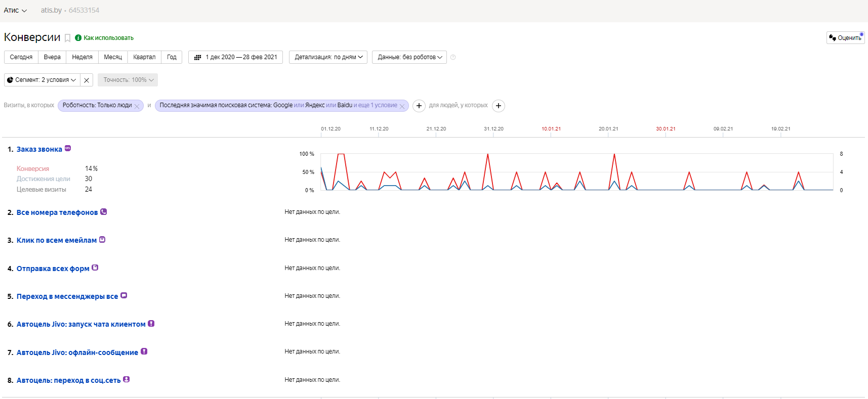Click the Достижения цели metric label
Image resolution: width=868 pixels, height=399 pixels.
tap(44, 179)
